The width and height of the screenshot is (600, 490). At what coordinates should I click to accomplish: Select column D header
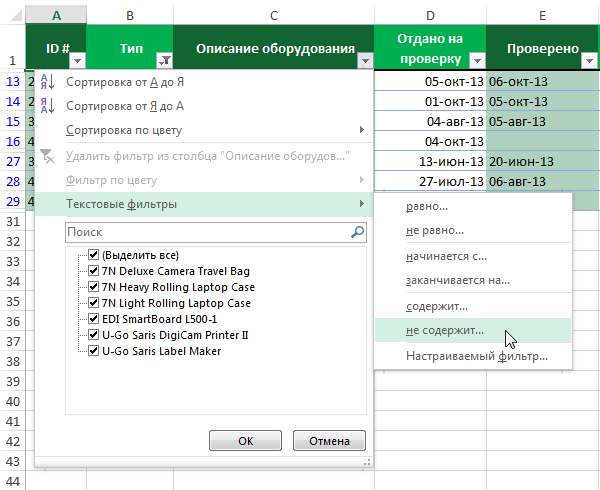[x=430, y=15]
